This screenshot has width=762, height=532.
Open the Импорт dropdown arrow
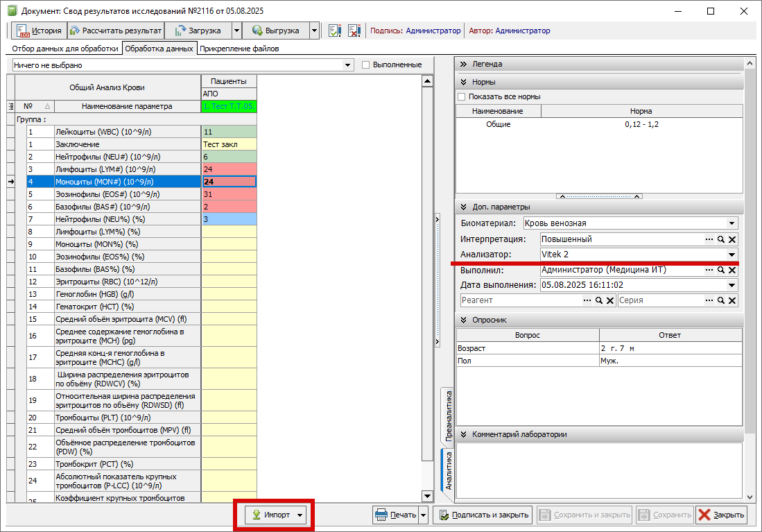click(x=300, y=515)
